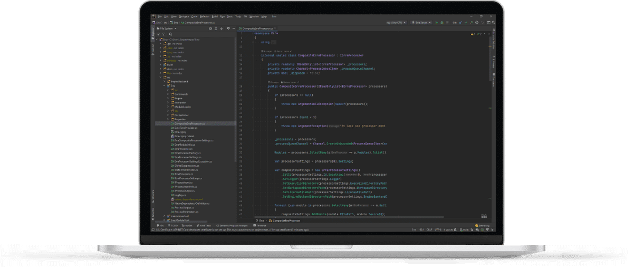Open the File System view dropdown
Screen dimensions: 644x268
coord(167,28)
